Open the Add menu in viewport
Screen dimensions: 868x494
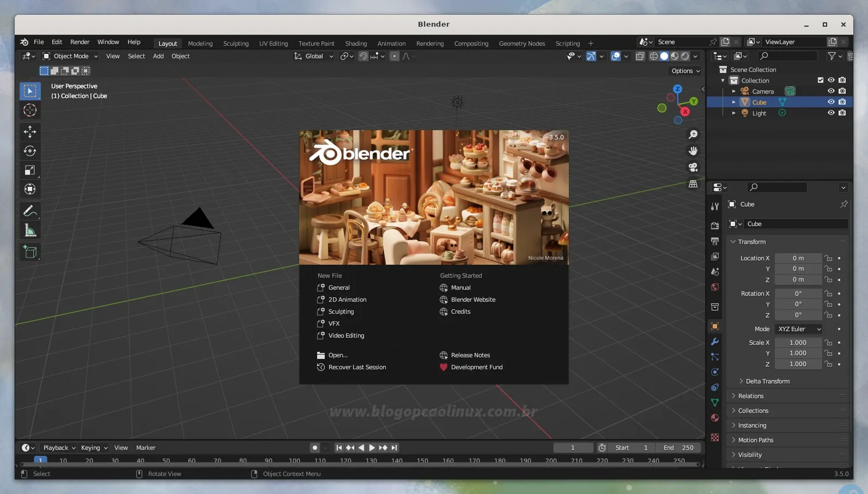click(159, 56)
